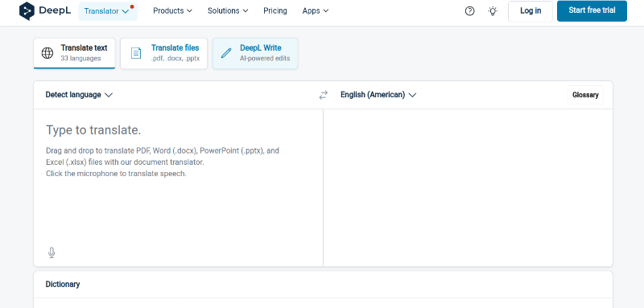Open the Solutions menu dropdown

228,11
